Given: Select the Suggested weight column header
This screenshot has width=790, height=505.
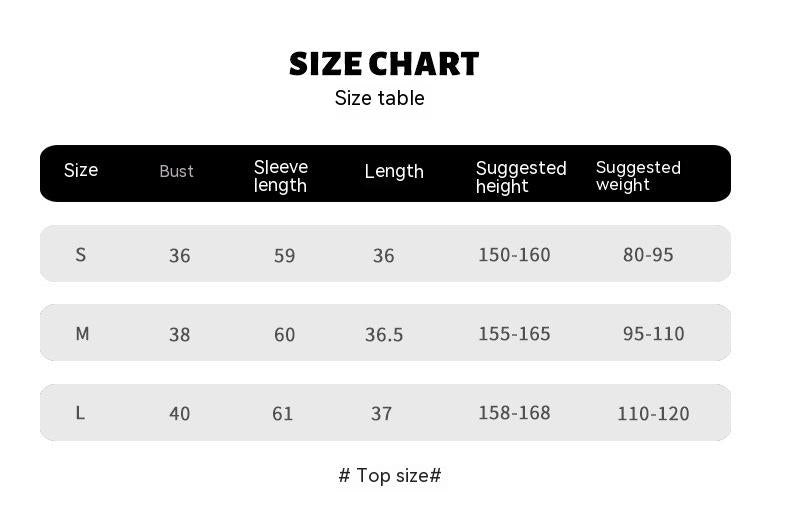Looking at the screenshot, I should click(x=638, y=176).
